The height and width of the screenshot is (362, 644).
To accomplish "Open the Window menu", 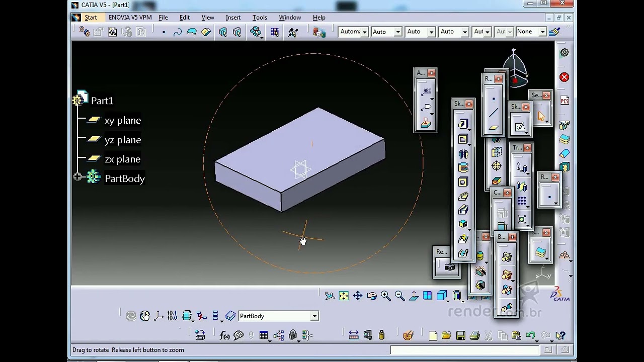I will [x=290, y=18].
